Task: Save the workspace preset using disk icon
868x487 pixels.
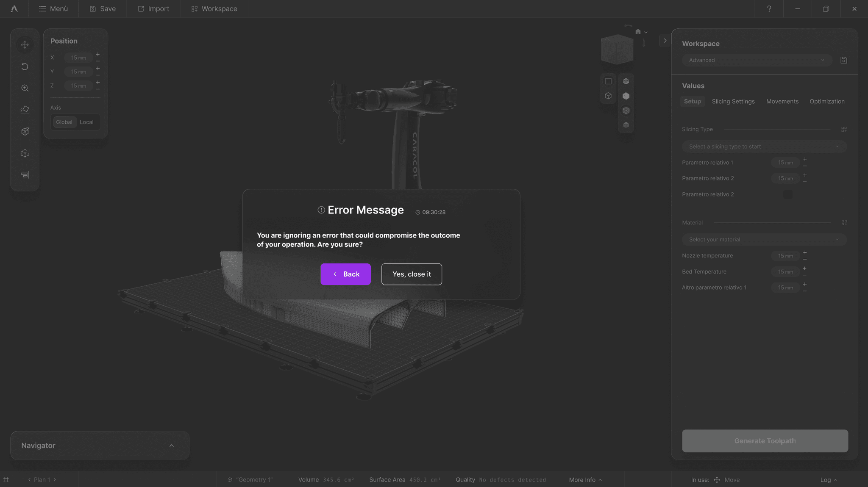Action: pyautogui.click(x=843, y=60)
